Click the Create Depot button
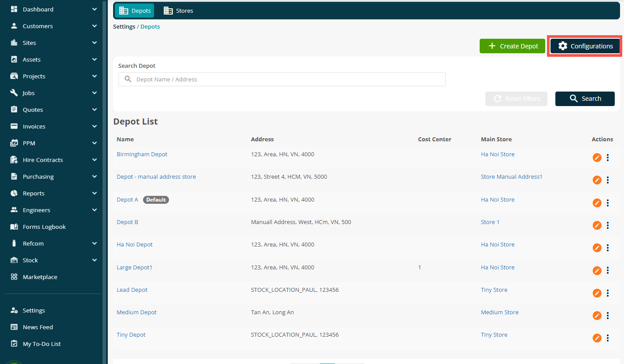Screen dimensions: 624x364 512,46
